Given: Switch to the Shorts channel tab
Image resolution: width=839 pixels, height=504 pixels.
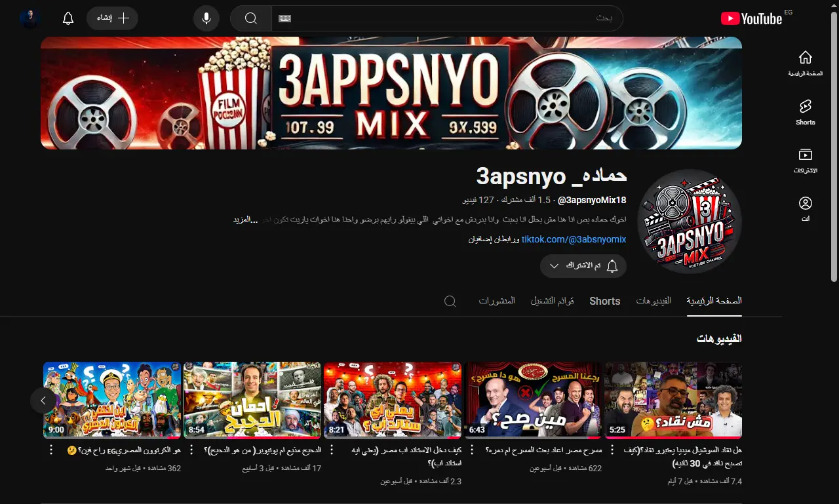Looking at the screenshot, I should click(604, 301).
